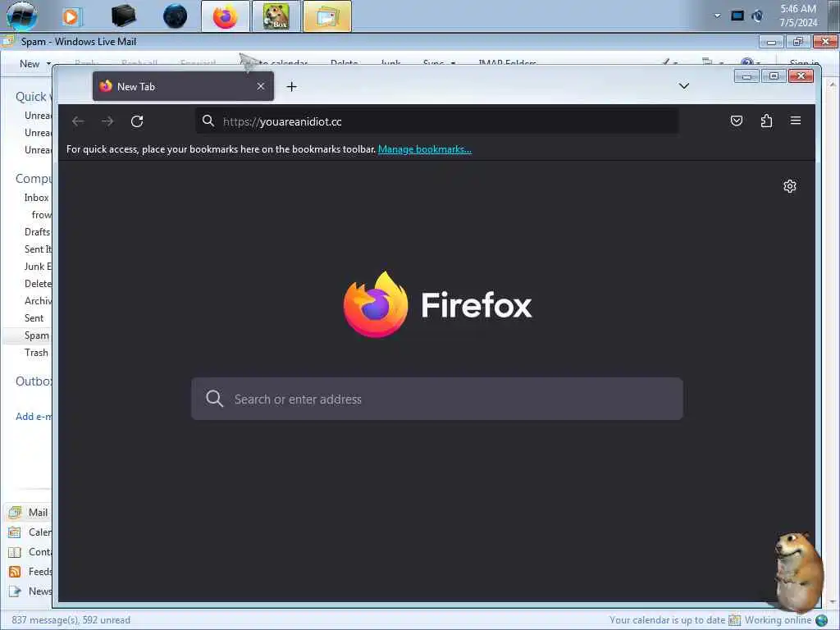
Task: Expand New dropdown arrow in Live Mail
Action: [48, 64]
